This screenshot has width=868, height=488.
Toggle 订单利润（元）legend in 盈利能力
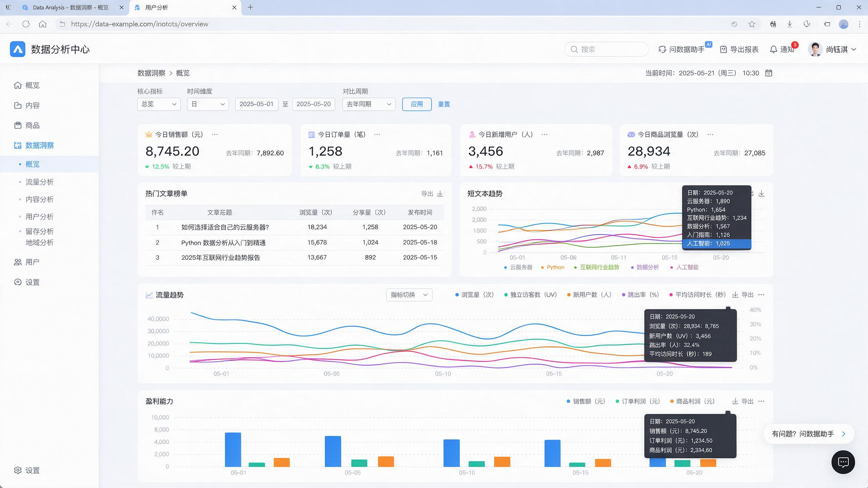[638, 401]
